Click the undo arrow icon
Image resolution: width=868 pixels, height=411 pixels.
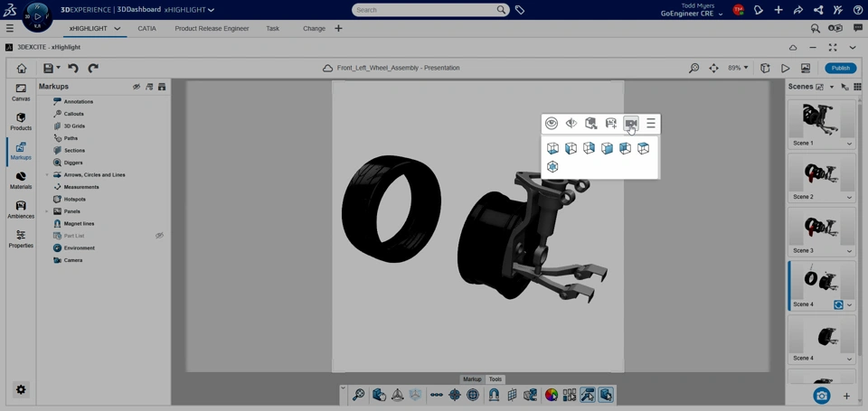click(73, 68)
